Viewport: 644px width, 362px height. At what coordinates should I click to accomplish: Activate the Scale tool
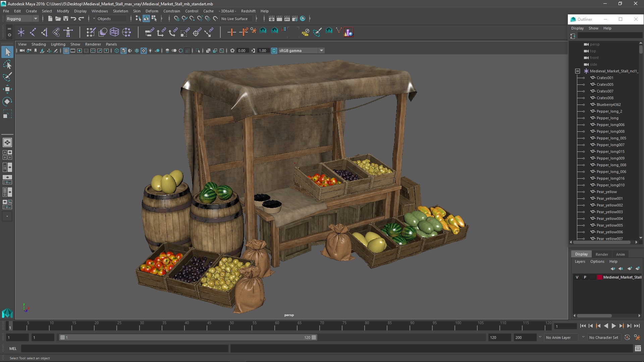coord(7,114)
